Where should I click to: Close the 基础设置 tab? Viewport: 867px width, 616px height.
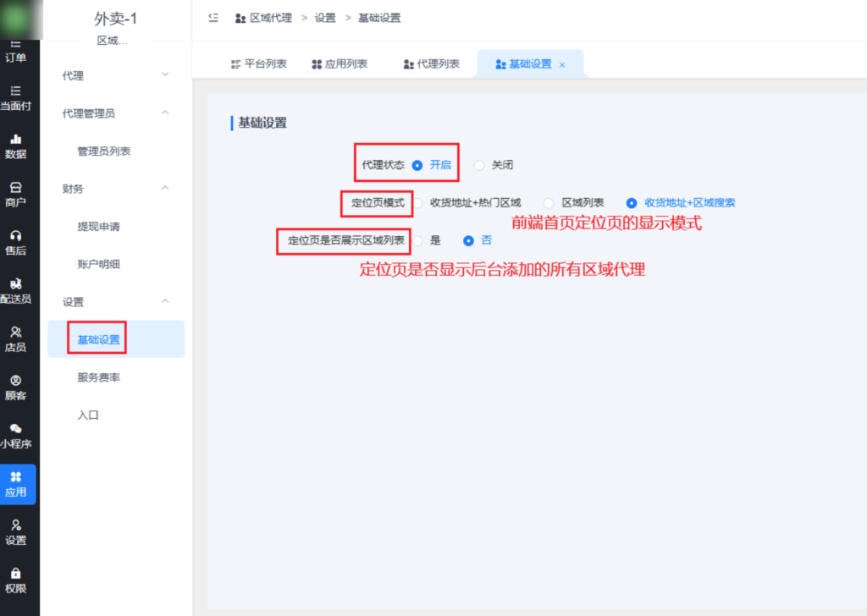[x=563, y=63]
